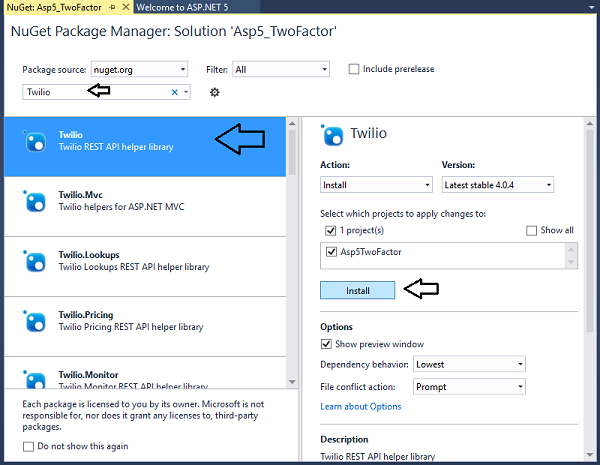Image resolution: width=600 pixels, height=465 pixels.
Task: Click the Twilio.Lookups package icon
Action: [x=35, y=261]
